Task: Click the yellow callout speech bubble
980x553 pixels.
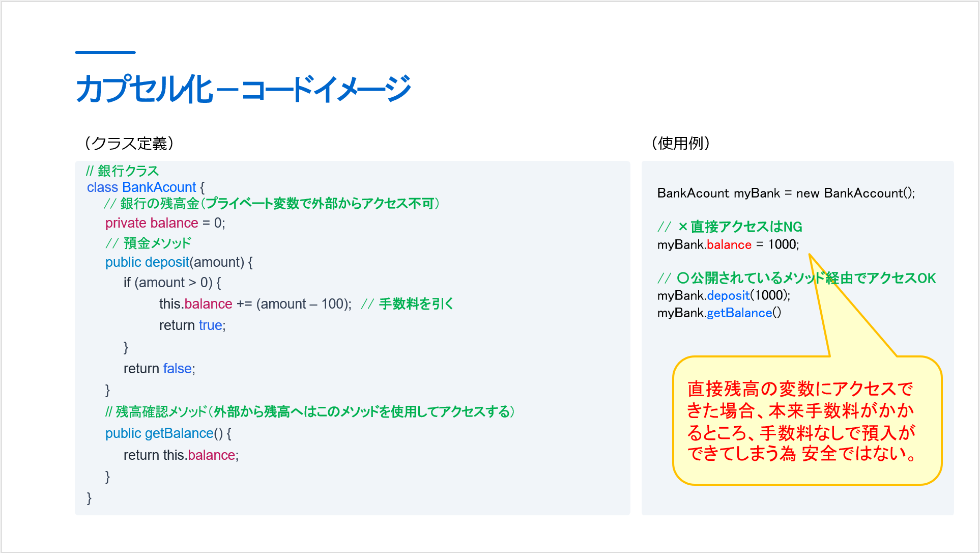Action: coord(806,421)
